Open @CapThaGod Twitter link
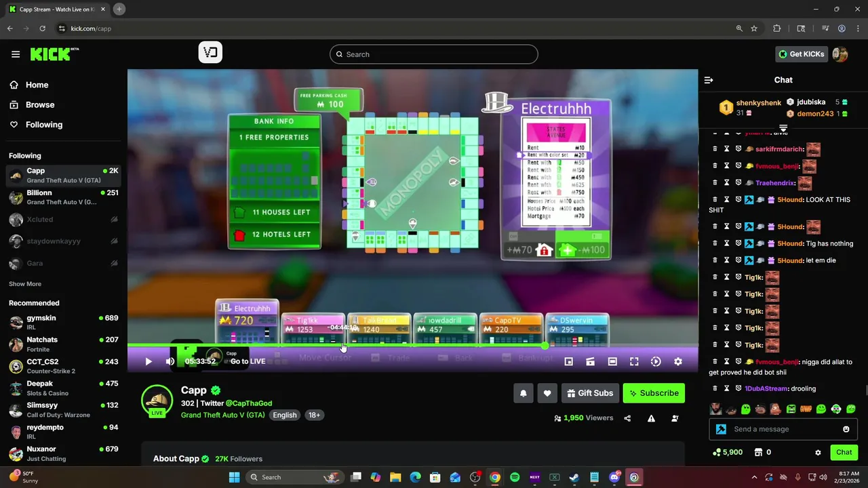Viewport: 868px width, 488px height. click(249, 403)
